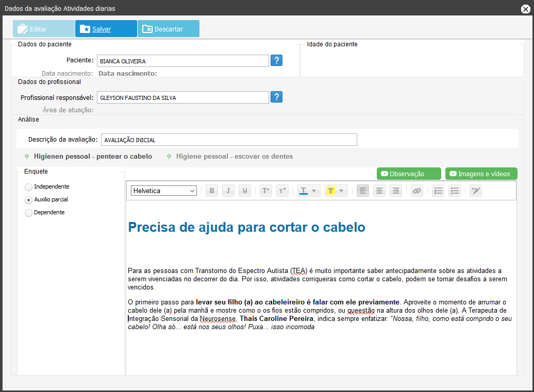Select the Dependente radio option
The image size is (534, 392).
tap(29, 213)
